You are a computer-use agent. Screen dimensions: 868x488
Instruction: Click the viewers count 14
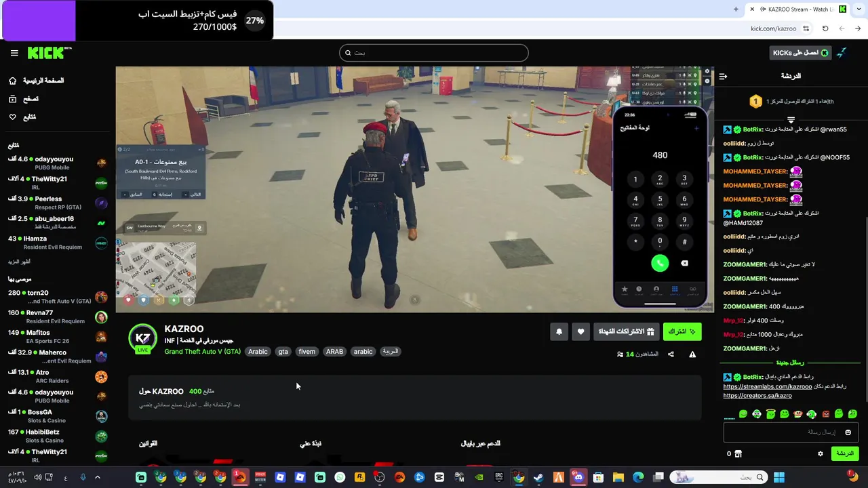point(637,354)
